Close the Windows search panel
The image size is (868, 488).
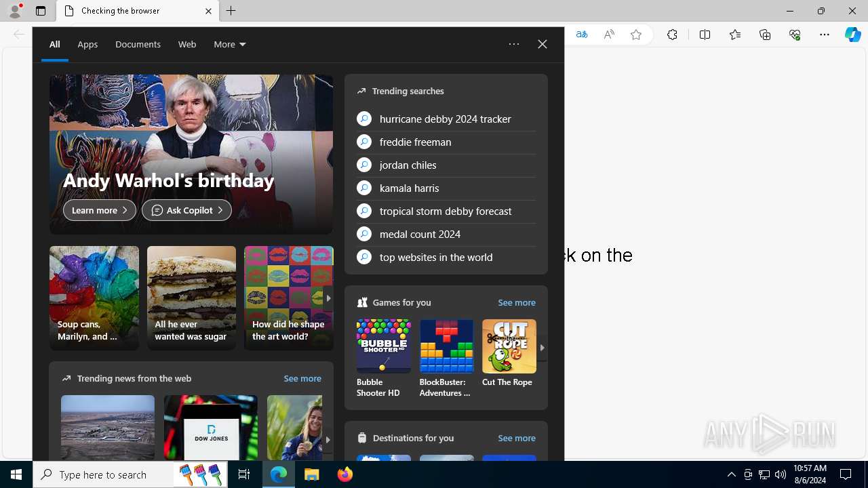(x=542, y=44)
